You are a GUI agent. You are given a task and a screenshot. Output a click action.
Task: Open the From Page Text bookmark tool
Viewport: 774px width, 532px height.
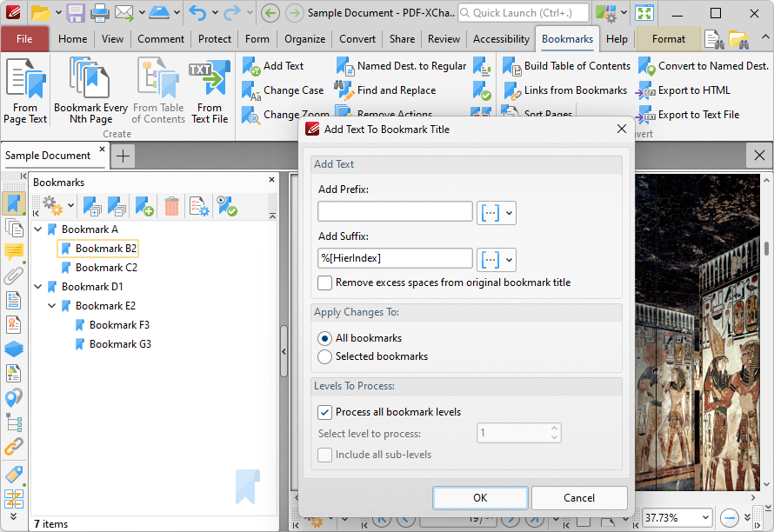[x=25, y=91]
